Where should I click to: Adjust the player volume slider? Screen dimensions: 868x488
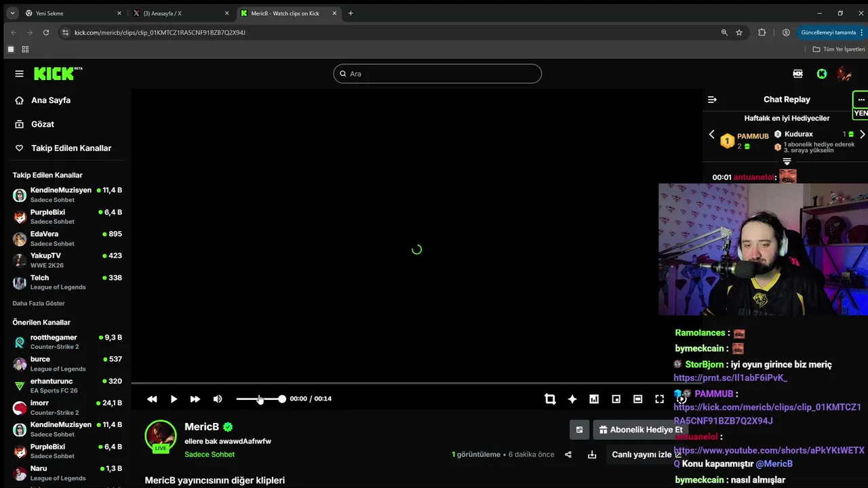[260, 399]
